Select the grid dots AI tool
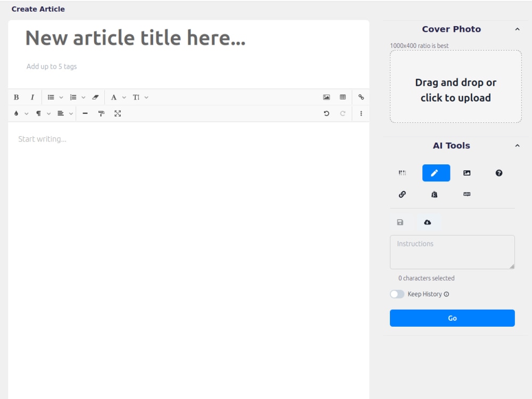532x399 pixels. (x=402, y=172)
